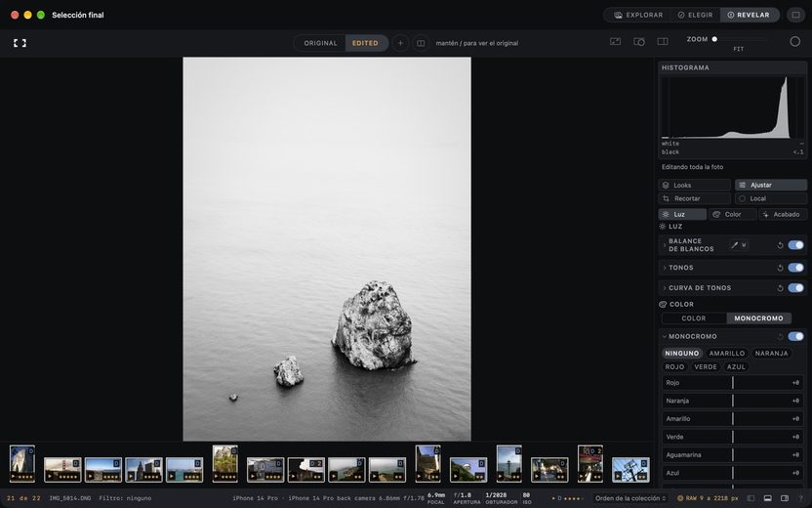Show the ORIGINAL version tab

[x=320, y=43]
